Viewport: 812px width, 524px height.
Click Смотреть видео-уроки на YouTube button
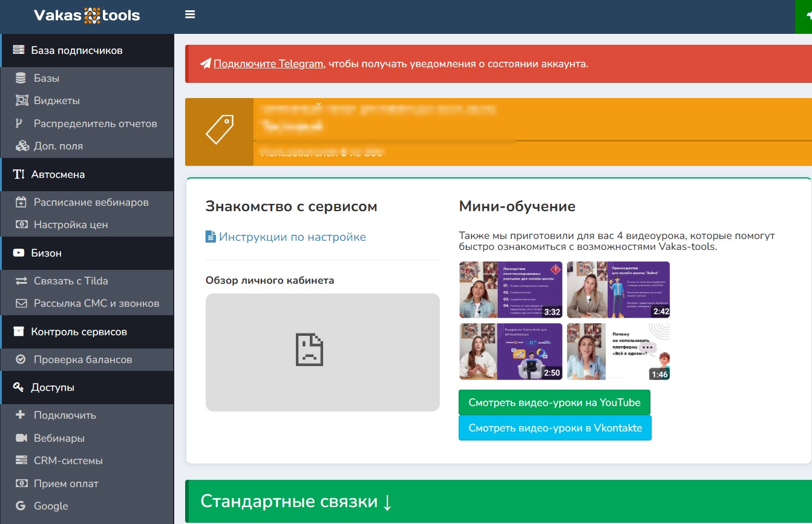point(554,402)
